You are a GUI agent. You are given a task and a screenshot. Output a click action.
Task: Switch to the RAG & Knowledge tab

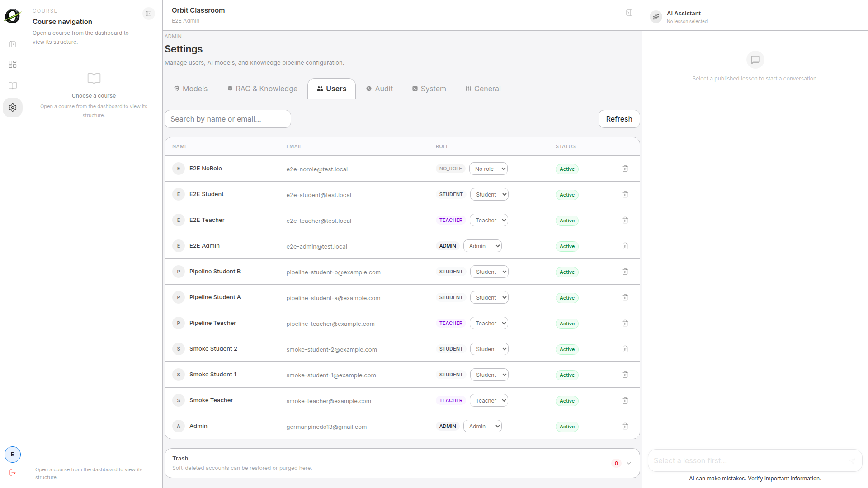262,89
